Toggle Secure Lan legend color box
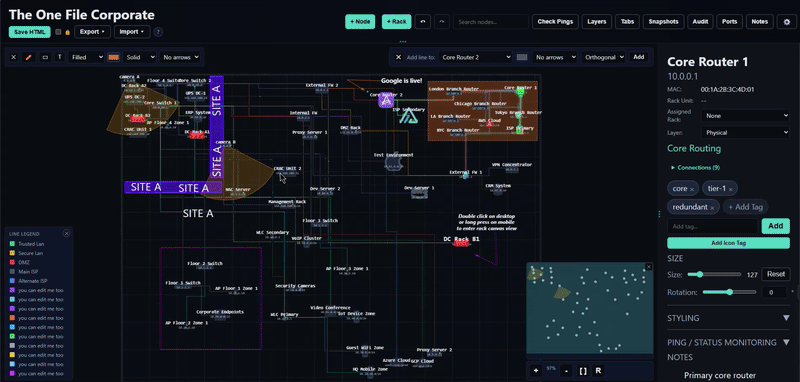 click(12, 253)
